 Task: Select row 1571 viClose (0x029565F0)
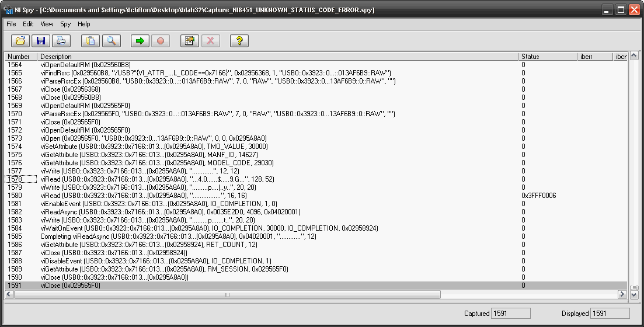click(316, 122)
